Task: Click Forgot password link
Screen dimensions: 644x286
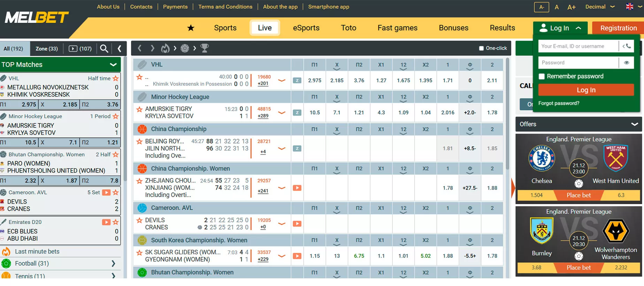Action: point(559,103)
